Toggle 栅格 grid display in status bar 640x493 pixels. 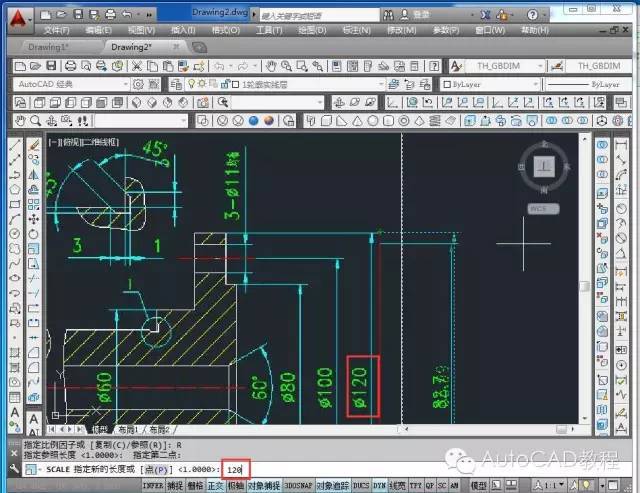195,486
